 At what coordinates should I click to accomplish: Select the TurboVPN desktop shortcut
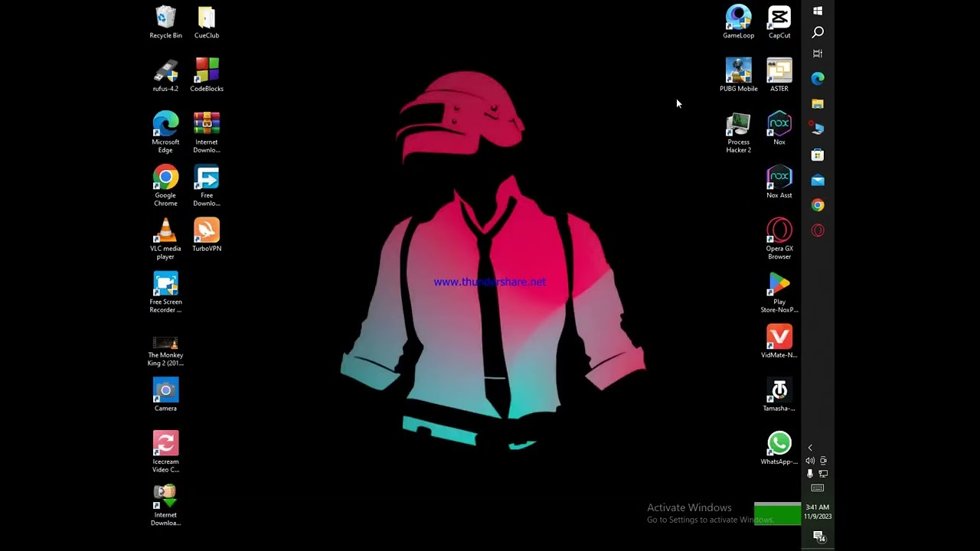pos(207,236)
